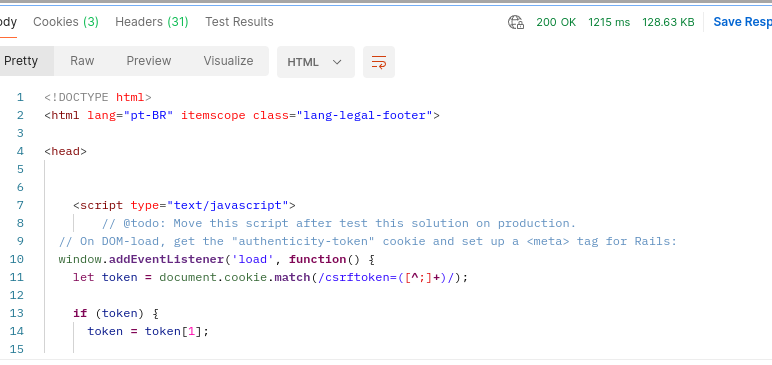Click the Save Response link
Screen dimensions: 772x365
pos(742,22)
